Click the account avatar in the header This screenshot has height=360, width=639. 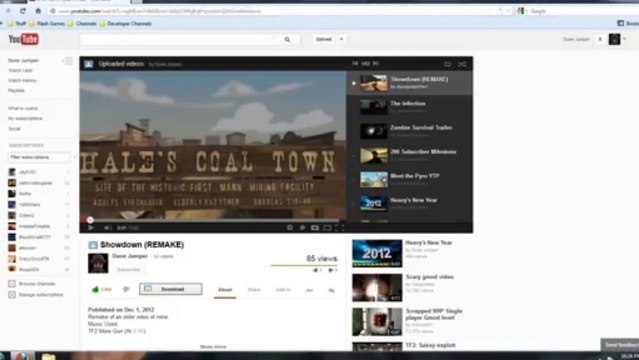coord(614,39)
